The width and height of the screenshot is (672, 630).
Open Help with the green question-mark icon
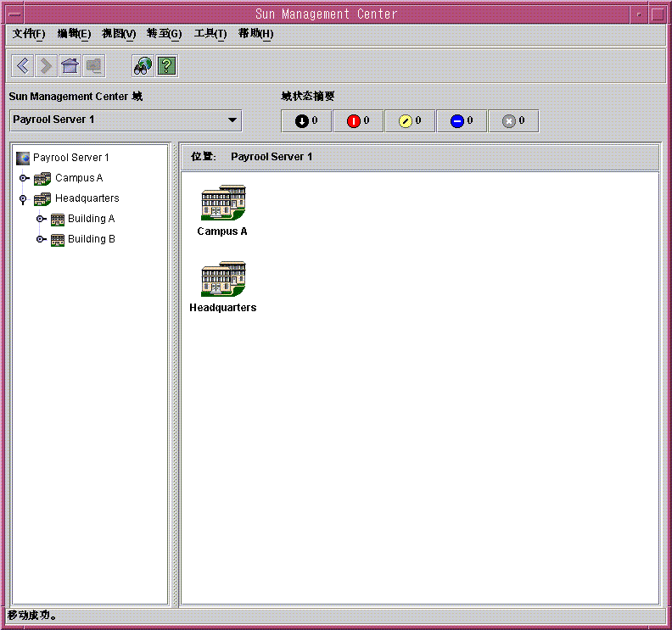[x=166, y=66]
